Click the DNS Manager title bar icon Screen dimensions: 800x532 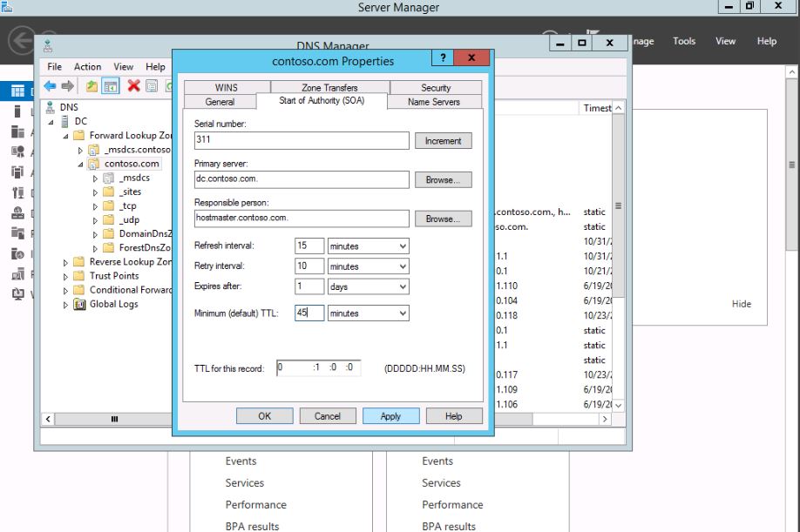tap(48, 46)
